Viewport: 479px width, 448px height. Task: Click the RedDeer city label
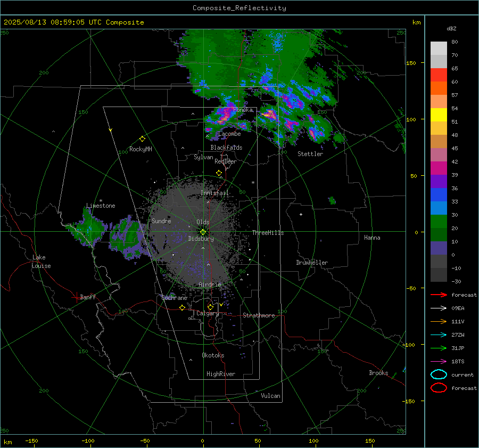226,161
